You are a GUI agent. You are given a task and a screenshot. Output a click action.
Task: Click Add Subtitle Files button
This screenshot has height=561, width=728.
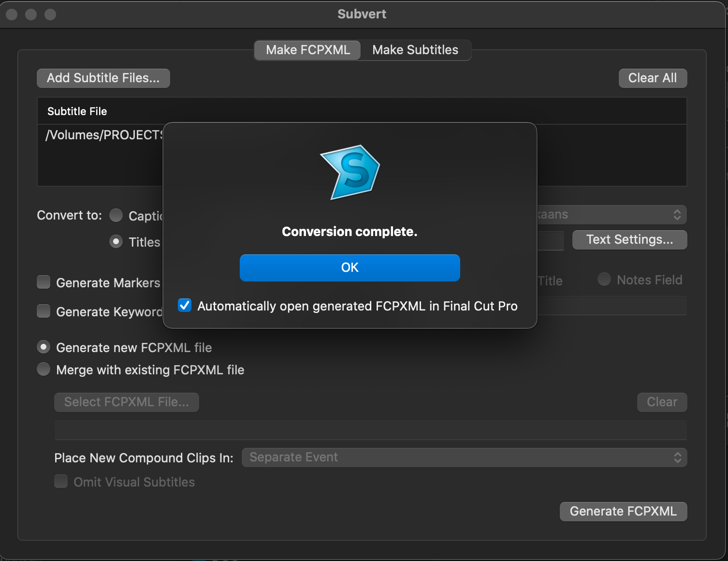pos(103,78)
